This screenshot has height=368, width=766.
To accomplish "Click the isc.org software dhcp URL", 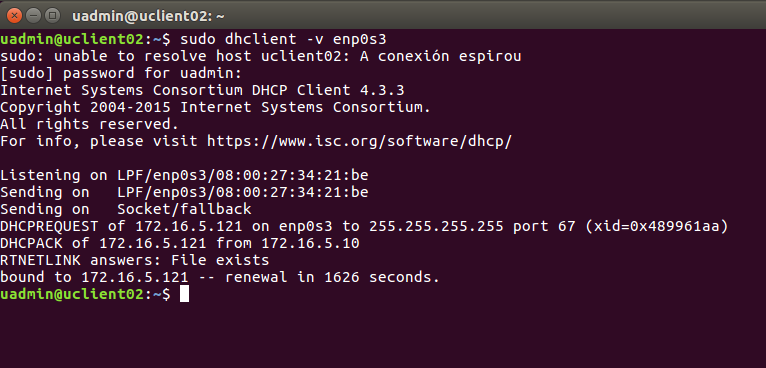I will pyautogui.click(x=360, y=142).
